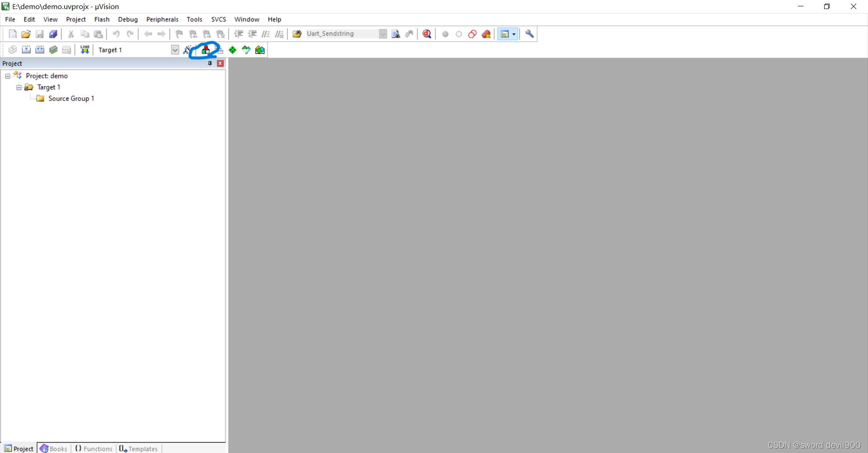Toggle a bookmark with the flag icon
868x453 pixels.
point(179,34)
